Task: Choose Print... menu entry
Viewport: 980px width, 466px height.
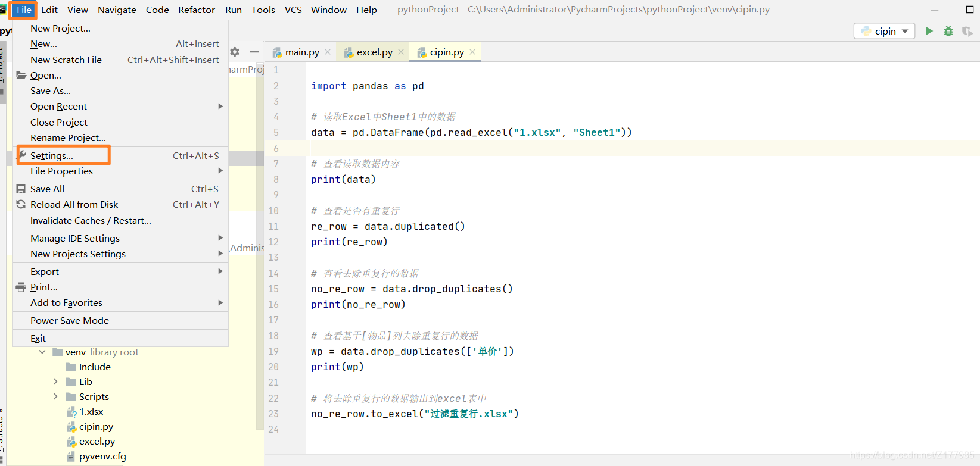Action: pyautogui.click(x=120, y=287)
